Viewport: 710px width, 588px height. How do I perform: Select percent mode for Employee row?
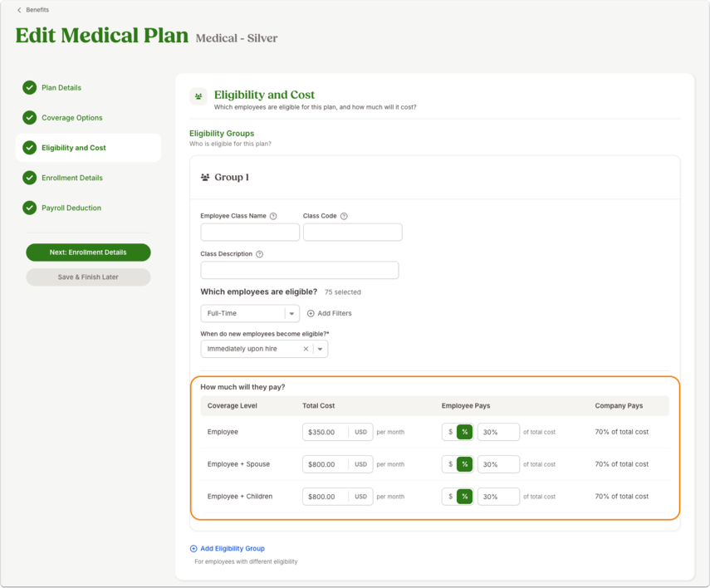click(464, 432)
